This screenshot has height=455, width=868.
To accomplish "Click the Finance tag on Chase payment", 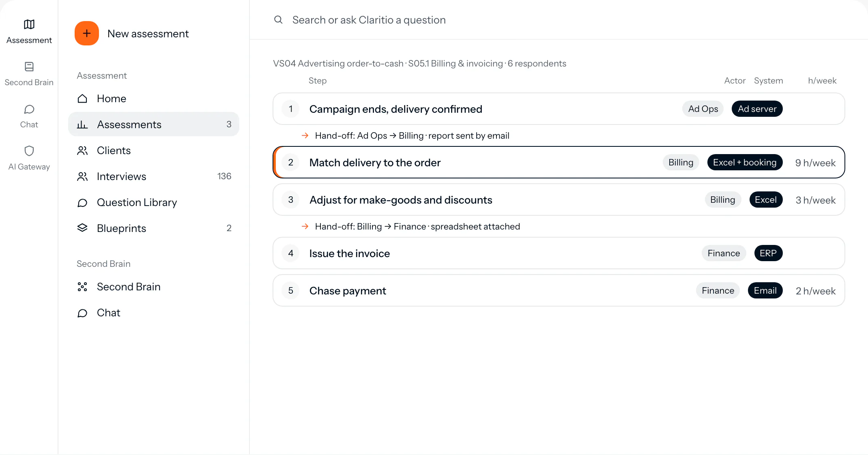I will tap(718, 290).
